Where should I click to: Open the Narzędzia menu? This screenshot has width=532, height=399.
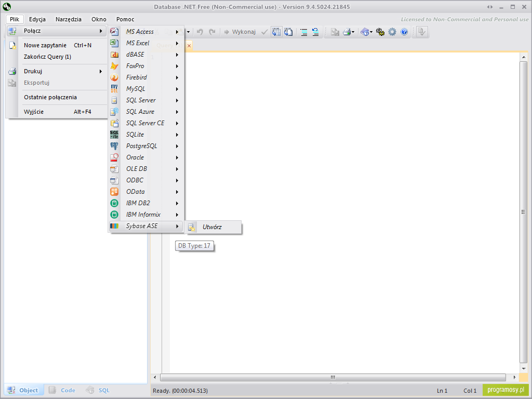[69, 19]
